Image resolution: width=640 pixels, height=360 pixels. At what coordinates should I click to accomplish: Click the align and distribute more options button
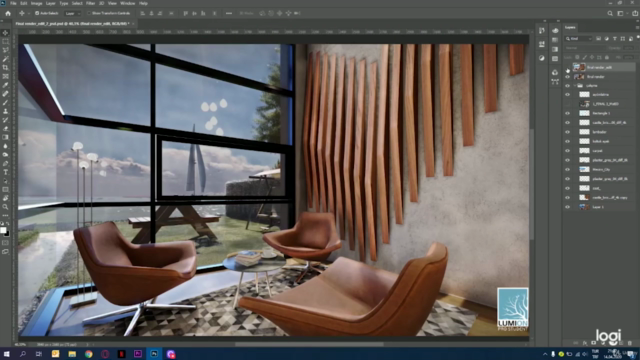click(229, 13)
